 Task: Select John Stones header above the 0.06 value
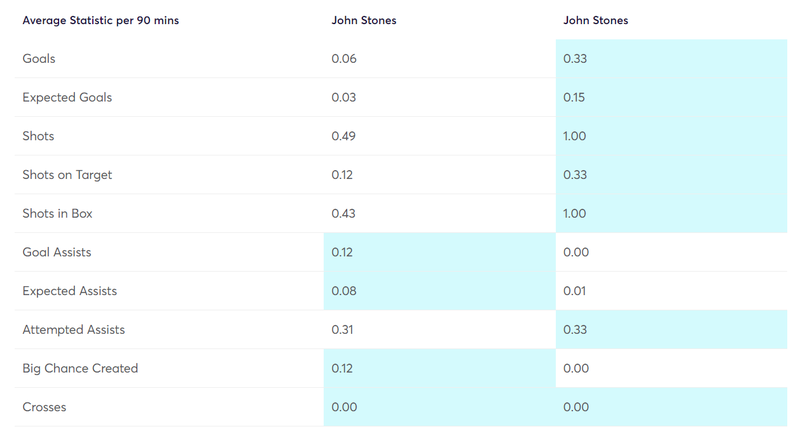click(364, 20)
